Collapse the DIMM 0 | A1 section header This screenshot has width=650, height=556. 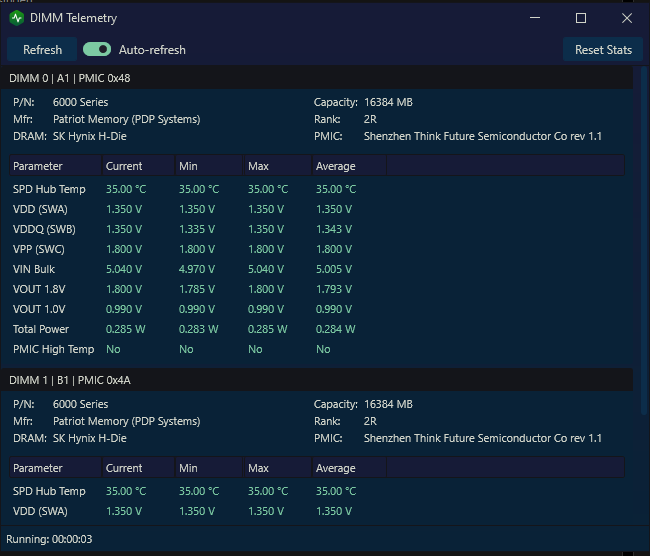point(317,78)
